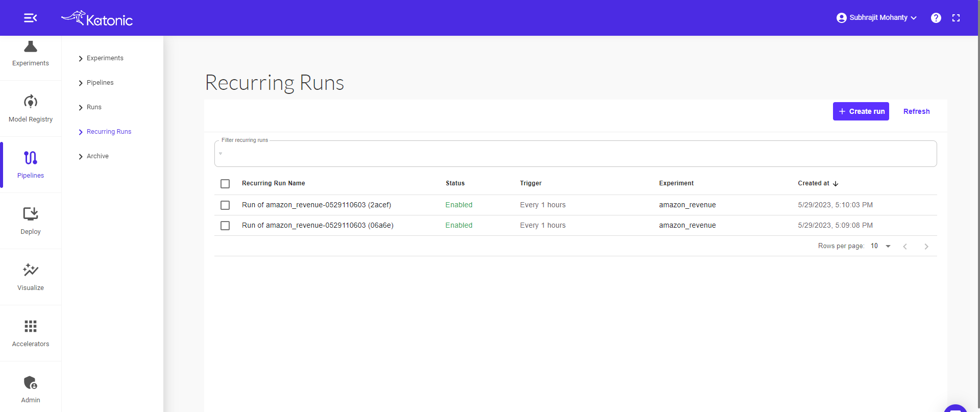Click the Katonic logo
Viewport: 980px width, 412px height.
(97, 18)
